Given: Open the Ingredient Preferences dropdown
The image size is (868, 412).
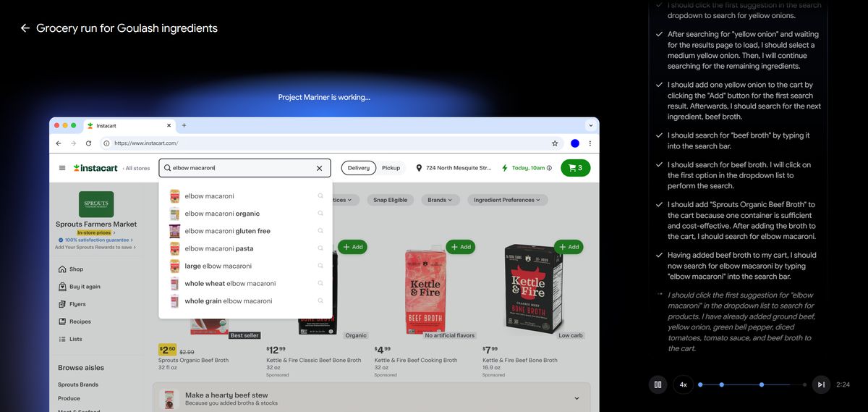Looking at the screenshot, I should pyautogui.click(x=507, y=200).
